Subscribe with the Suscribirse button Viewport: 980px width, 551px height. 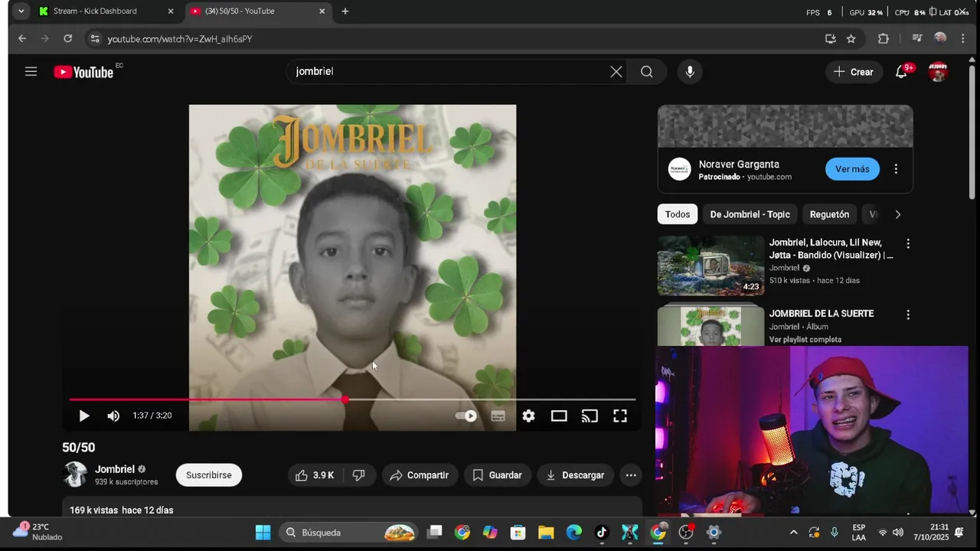tap(209, 475)
